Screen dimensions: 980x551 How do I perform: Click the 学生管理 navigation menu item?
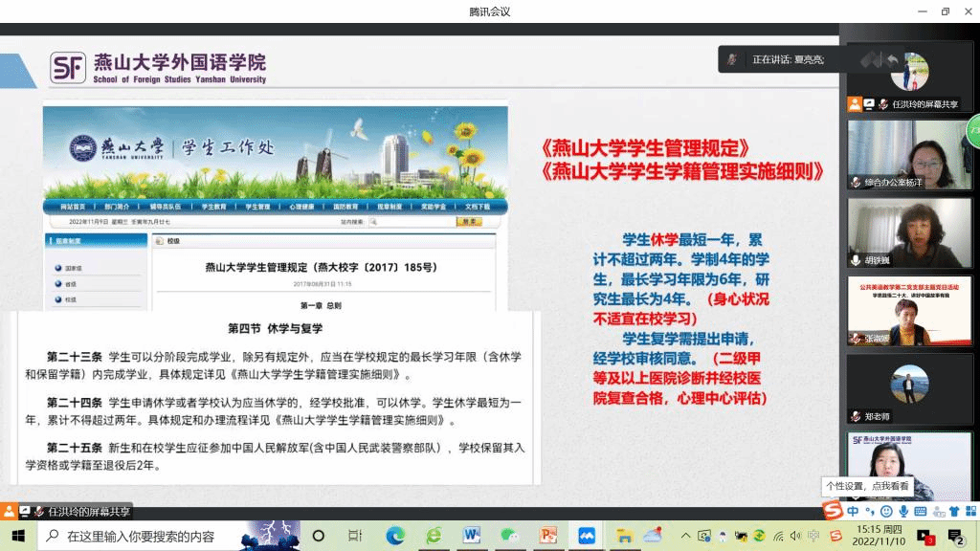pos(257,207)
